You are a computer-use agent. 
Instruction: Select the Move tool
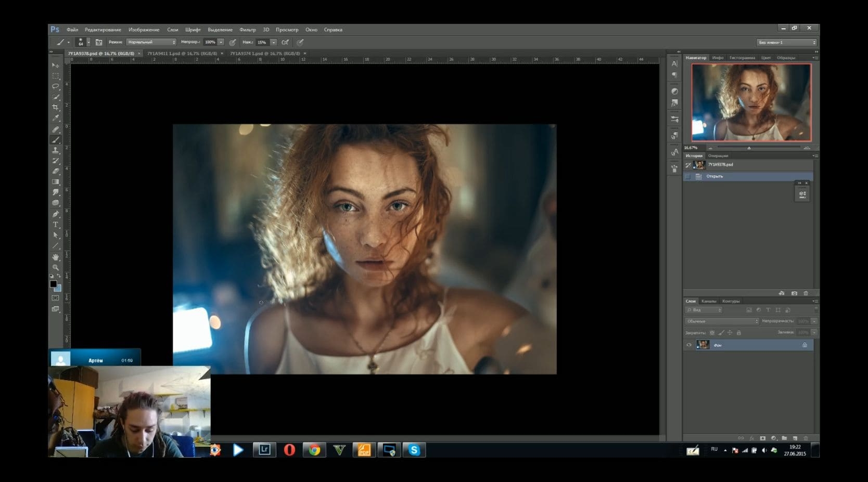pos(55,66)
